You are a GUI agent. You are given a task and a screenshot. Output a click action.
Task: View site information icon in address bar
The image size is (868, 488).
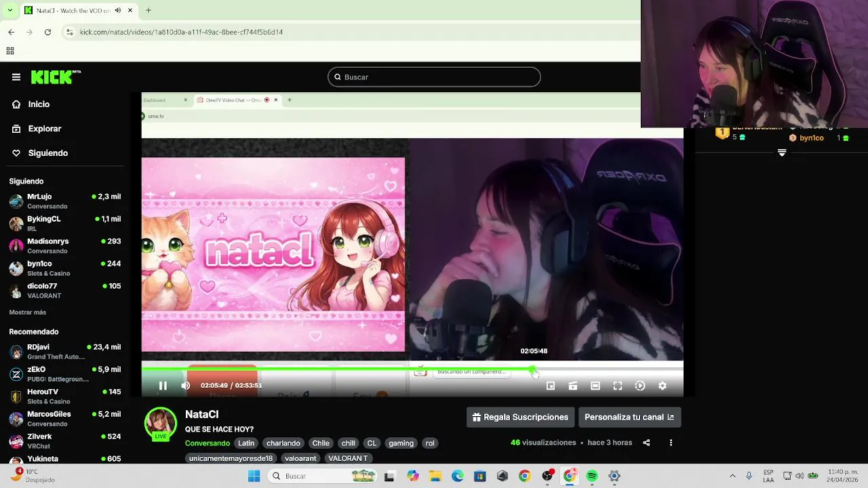[69, 32]
